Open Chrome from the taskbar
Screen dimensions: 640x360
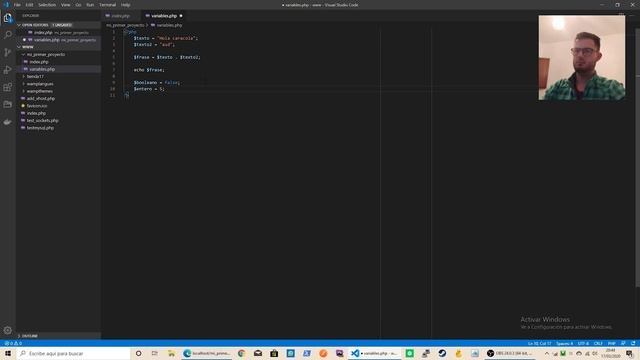(241, 353)
